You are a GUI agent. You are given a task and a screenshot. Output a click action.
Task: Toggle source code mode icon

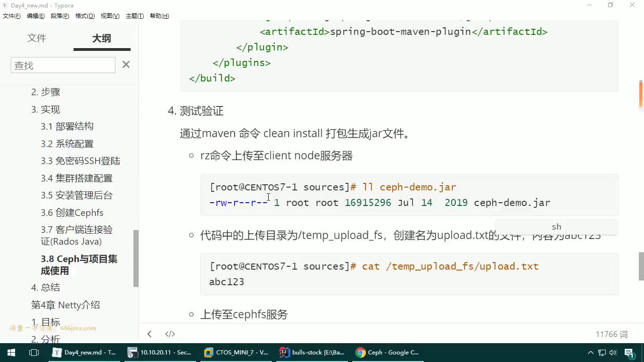[170, 334]
